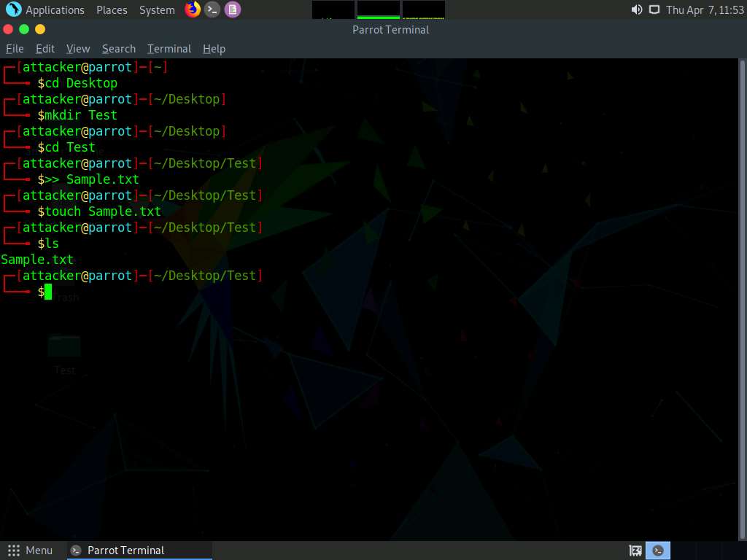Click the network display icon in tray
Viewport: 747px width, 560px height.
point(654,9)
